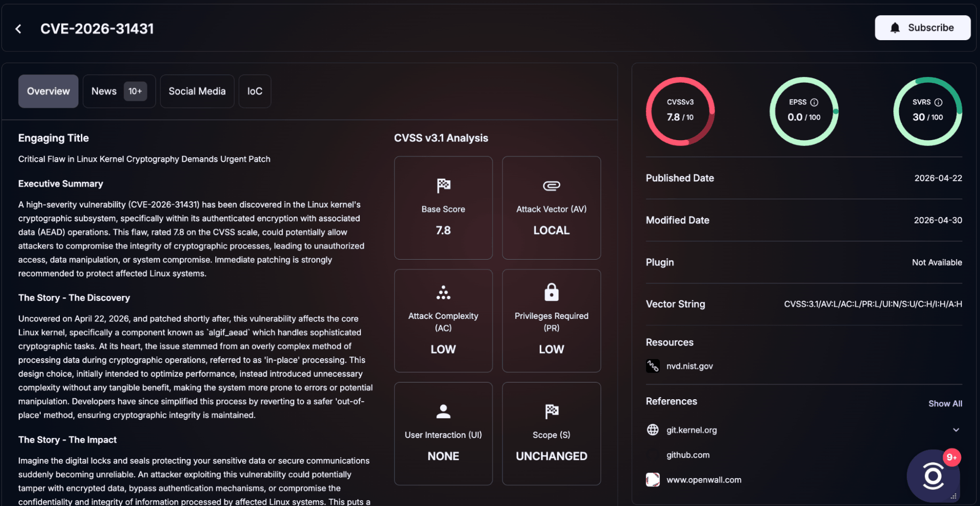Click the '10+' badge on News
Viewport: 980px width, 506px height.
135,91
